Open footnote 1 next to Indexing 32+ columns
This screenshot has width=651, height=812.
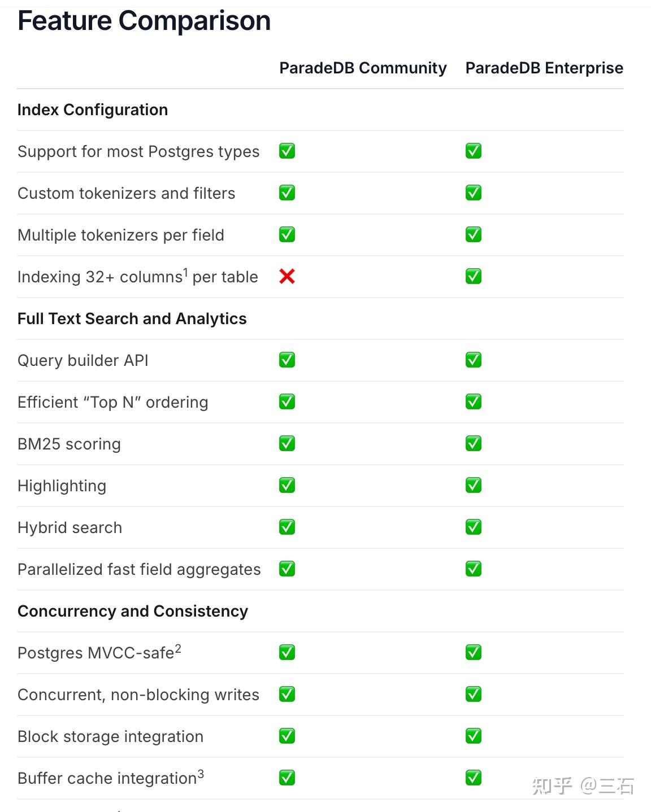click(x=185, y=272)
